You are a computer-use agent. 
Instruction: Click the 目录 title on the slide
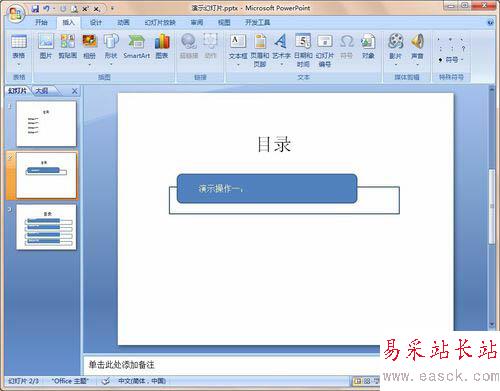point(274,145)
